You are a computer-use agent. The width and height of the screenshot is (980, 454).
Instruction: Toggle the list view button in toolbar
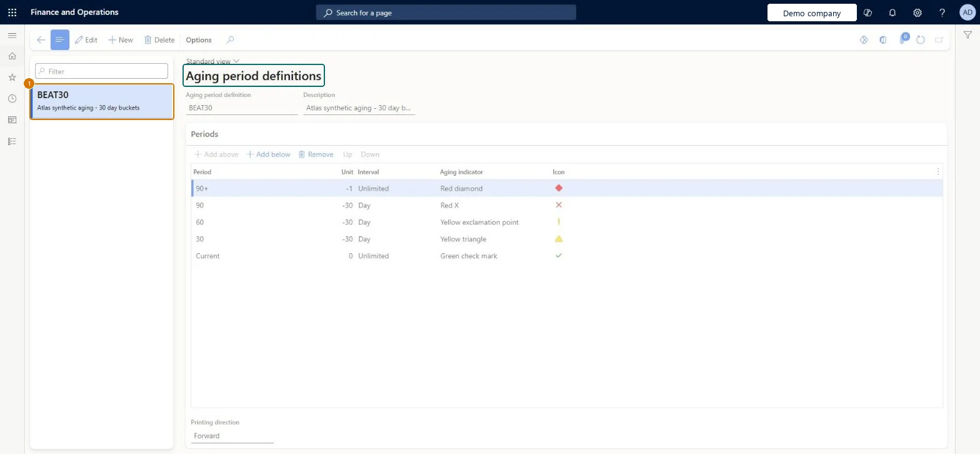[x=60, y=40]
